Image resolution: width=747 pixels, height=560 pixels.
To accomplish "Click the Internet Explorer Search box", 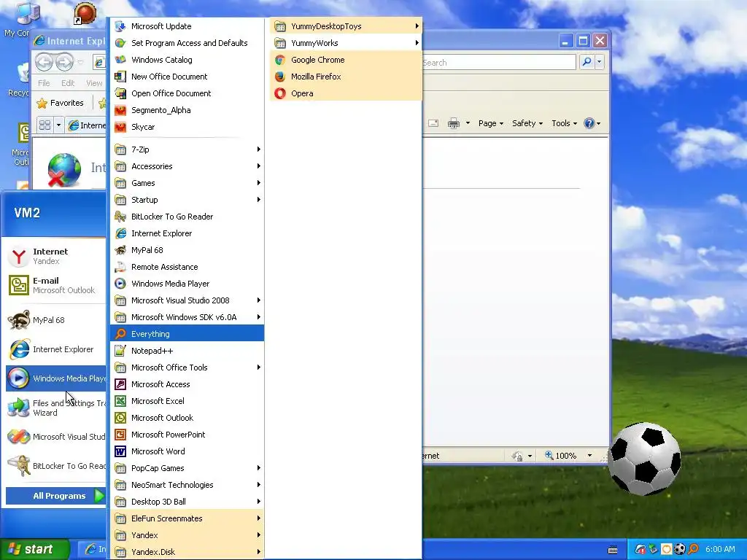I will (x=499, y=63).
